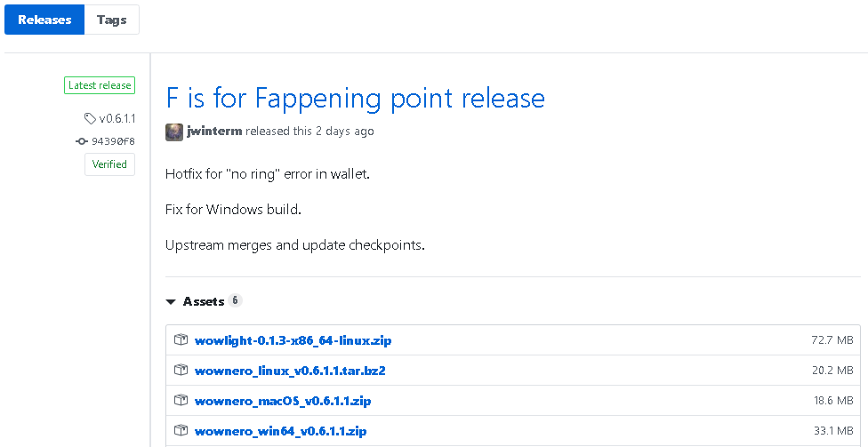
Task: Click package icon for wowlight-0.1.3-x86_64-linux.zip
Action: click(x=181, y=340)
